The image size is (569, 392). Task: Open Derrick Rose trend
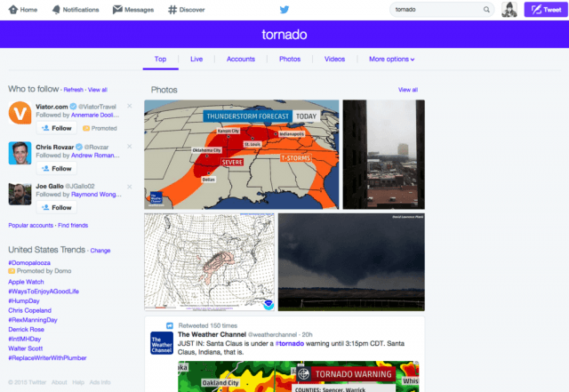(26, 329)
